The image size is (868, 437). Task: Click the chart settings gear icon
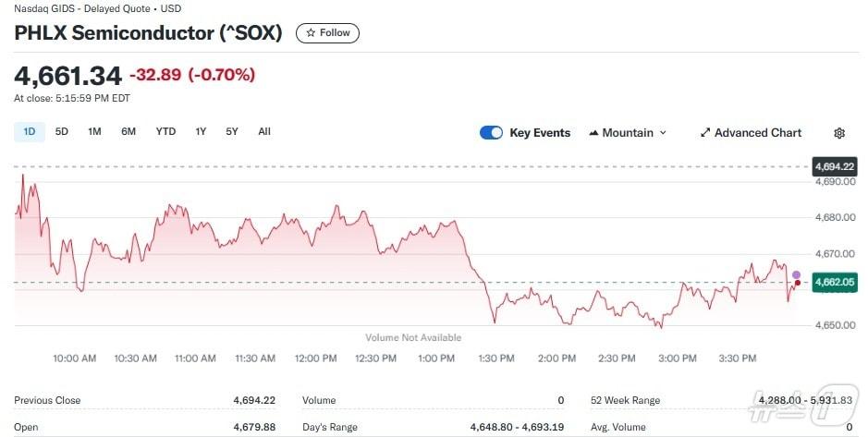pyautogui.click(x=839, y=133)
